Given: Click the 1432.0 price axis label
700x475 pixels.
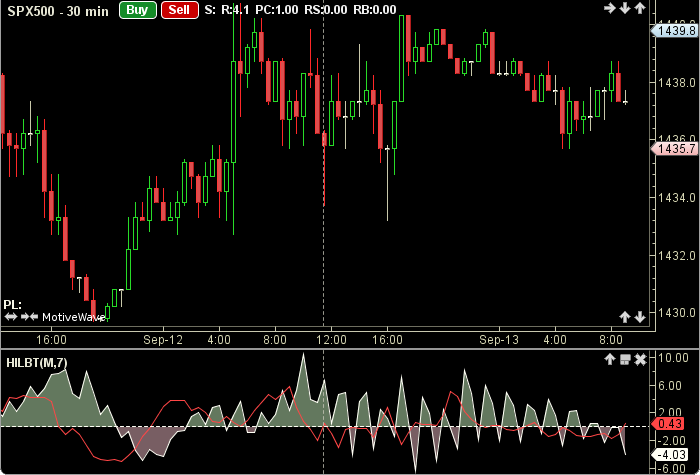Looking at the screenshot, I should click(677, 255).
